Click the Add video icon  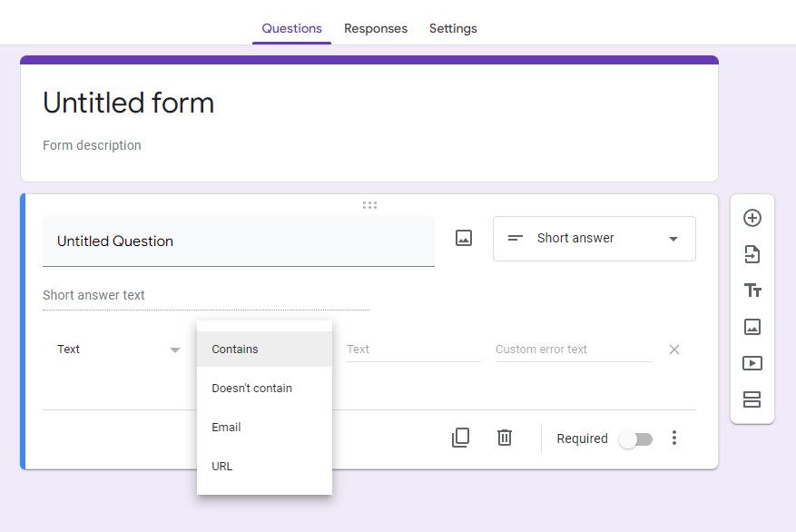coord(752,363)
